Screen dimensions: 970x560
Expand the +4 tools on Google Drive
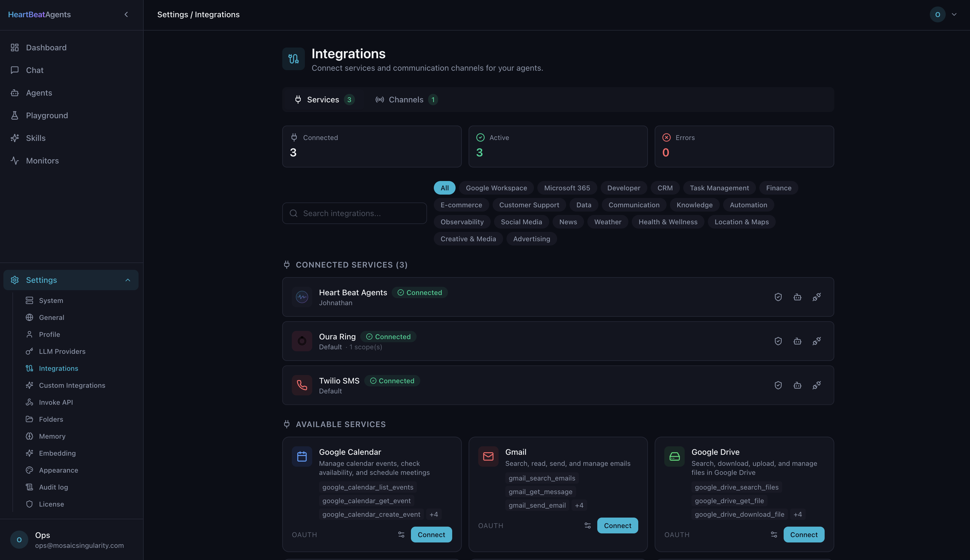click(x=798, y=515)
